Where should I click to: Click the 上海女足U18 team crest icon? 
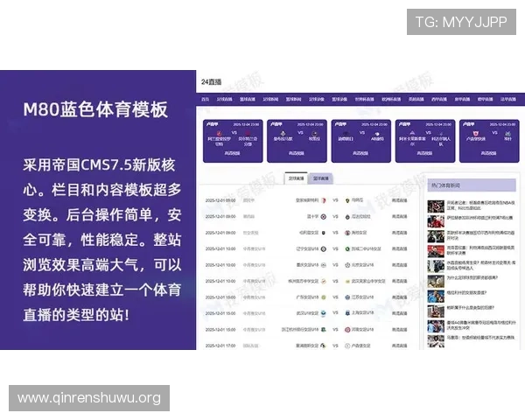click(x=347, y=313)
